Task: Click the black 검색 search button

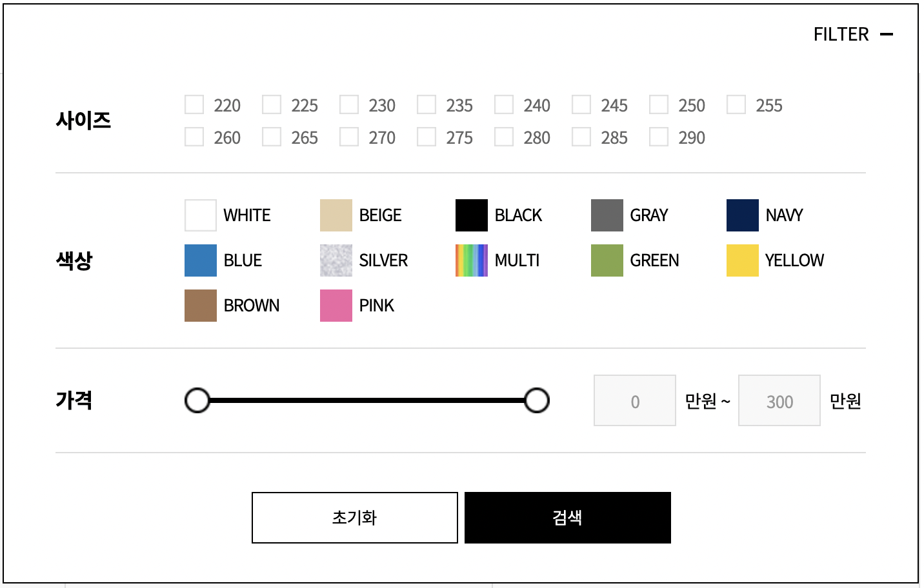Action: point(568,518)
